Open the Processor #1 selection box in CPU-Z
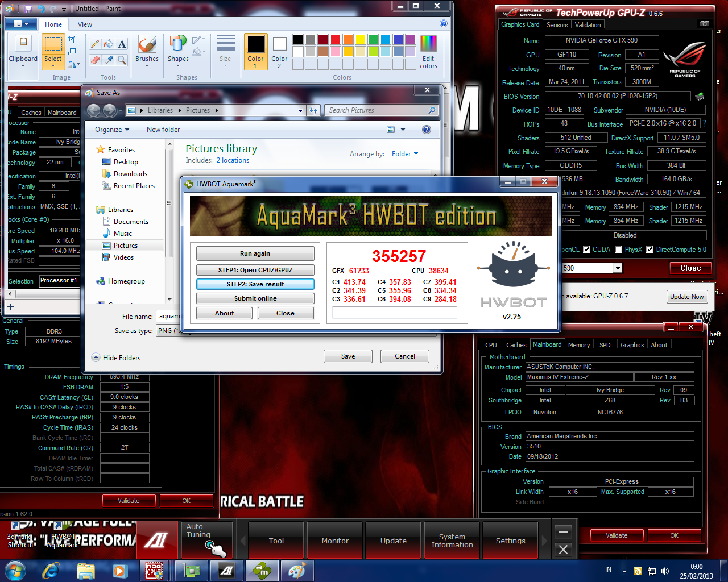728x582 pixels. tap(59, 280)
